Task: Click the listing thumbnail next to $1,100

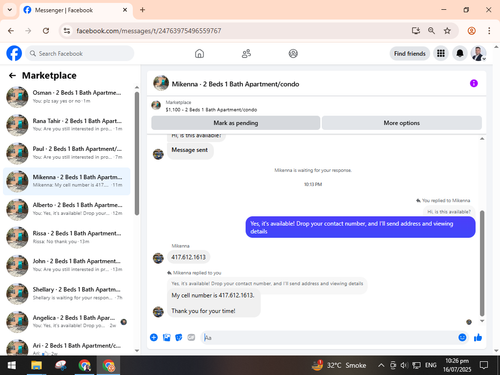Action: point(156,106)
